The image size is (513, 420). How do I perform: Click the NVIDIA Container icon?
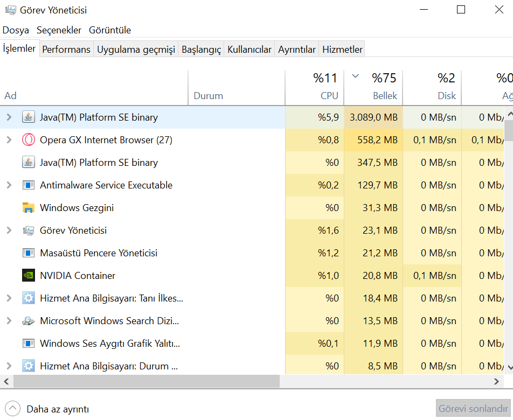tap(29, 276)
